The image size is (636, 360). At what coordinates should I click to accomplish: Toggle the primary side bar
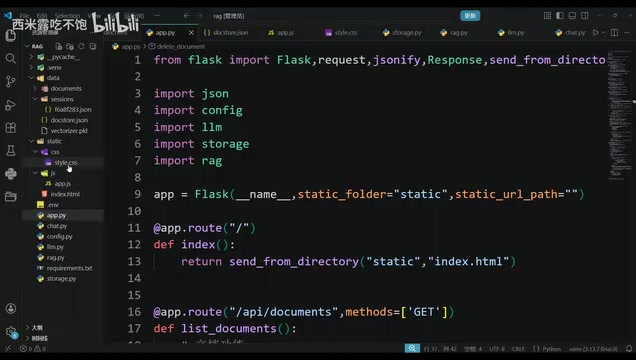pyautogui.click(x=560, y=15)
